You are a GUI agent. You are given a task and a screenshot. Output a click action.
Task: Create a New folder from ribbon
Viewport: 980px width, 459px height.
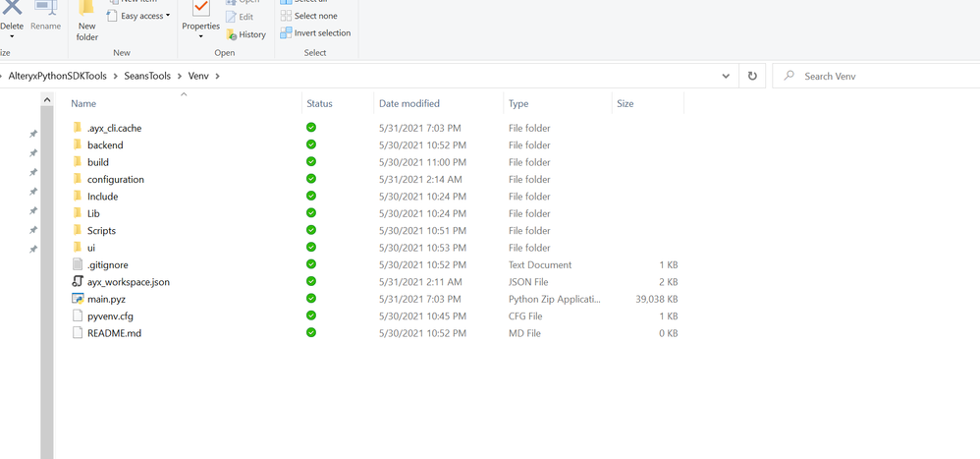(x=86, y=21)
